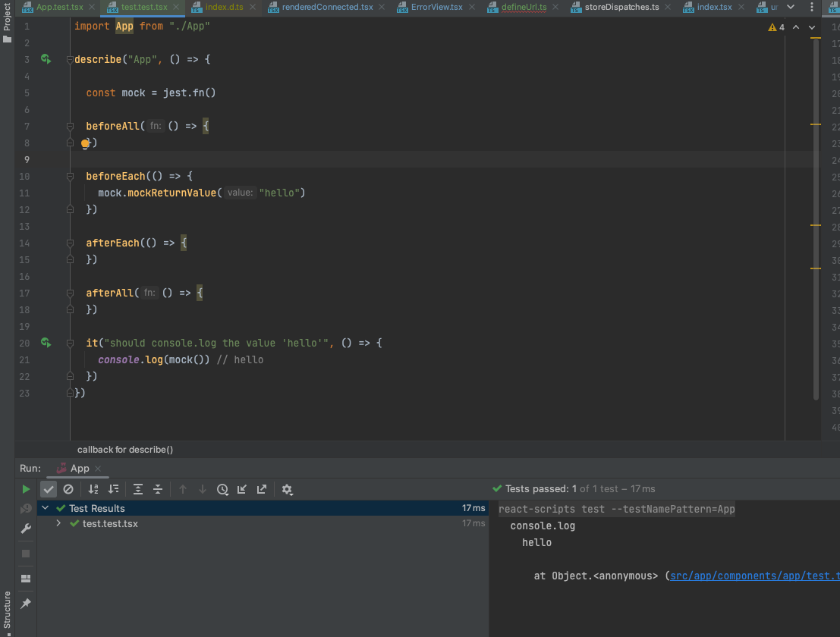Click Collapse All in test results toolbar

tap(158, 490)
